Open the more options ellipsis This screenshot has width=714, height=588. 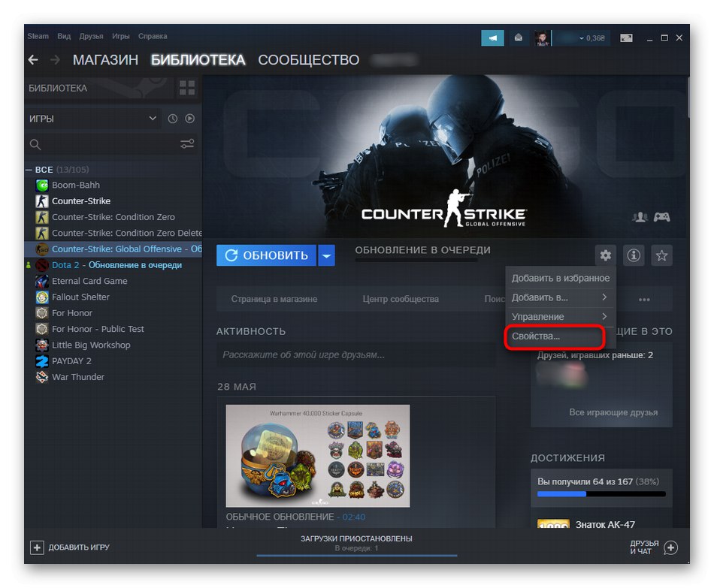pyautogui.click(x=644, y=300)
